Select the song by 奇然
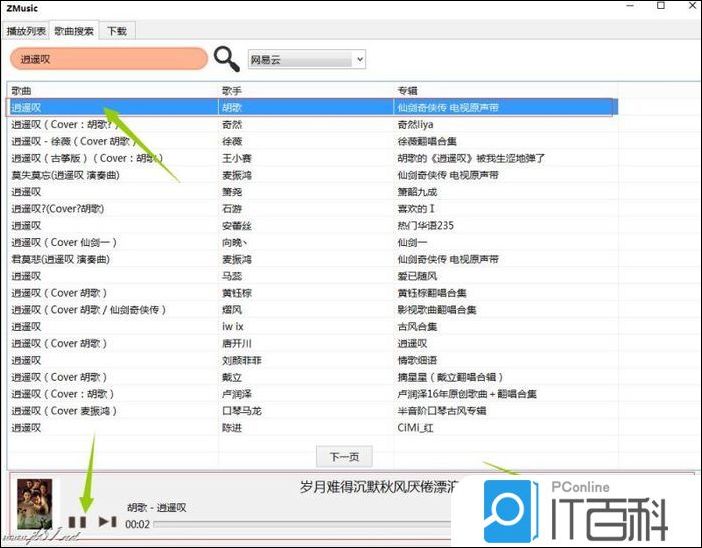The height and width of the screenshot is (548, 702). [x=312, y=124]
